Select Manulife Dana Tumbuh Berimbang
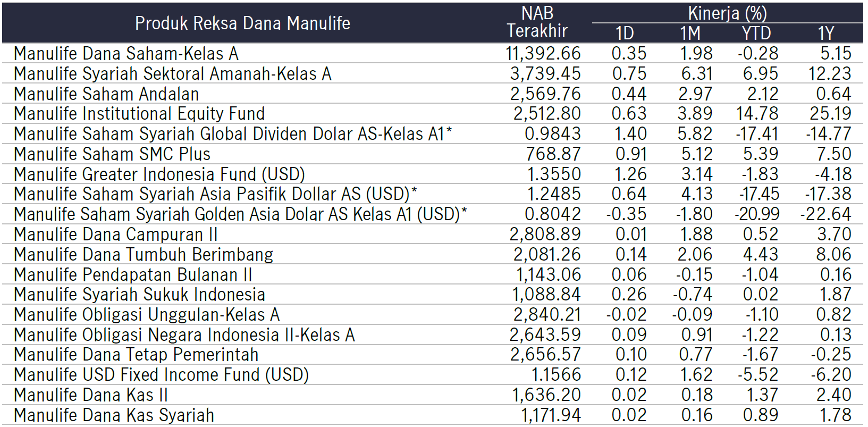This screenshot has height=427, width=868. pos(144,255)
